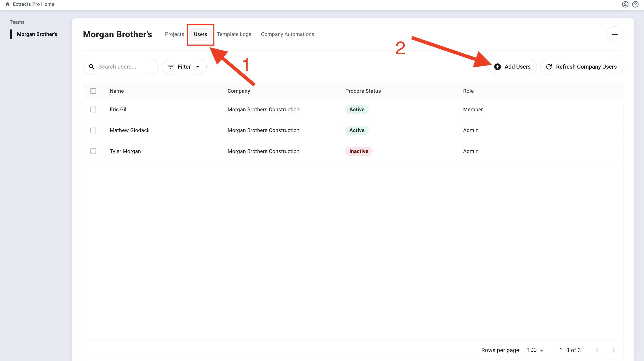Screen dimensions: 644x361
Task: Open the rows per page dropdown
Action: (535, 350)
